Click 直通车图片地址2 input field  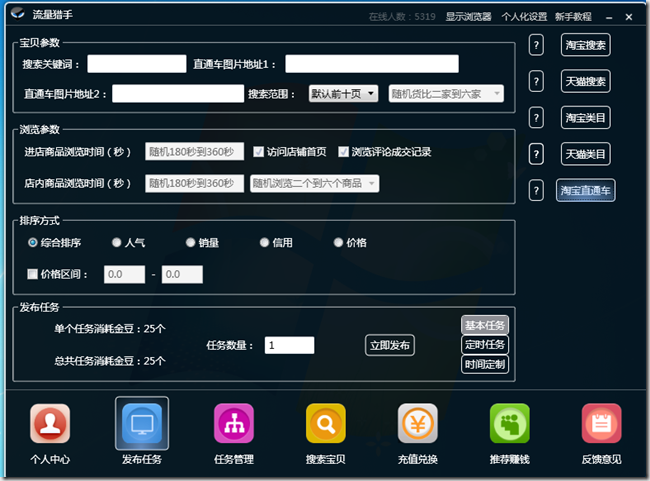click(178, 94)
